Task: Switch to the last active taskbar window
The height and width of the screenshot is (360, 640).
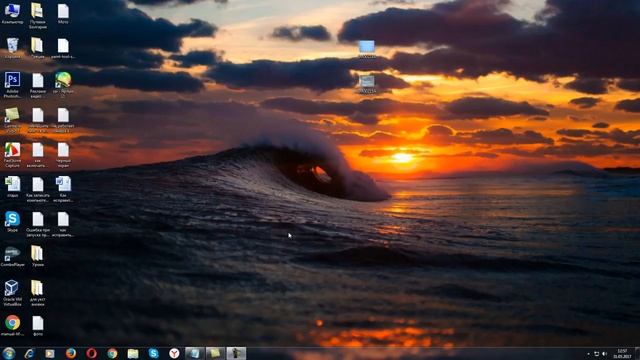Action: click(x=236, y=353)
